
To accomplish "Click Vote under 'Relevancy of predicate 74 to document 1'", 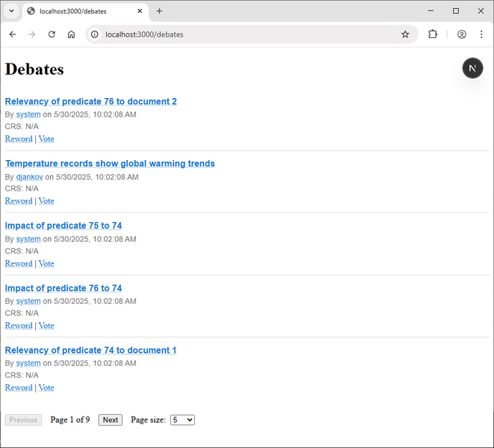I will coord(46,387).
